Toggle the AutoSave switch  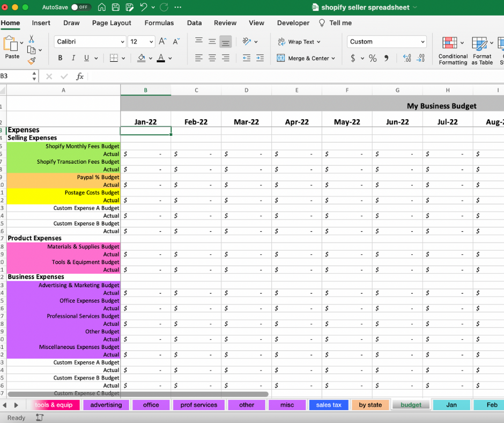click(x=80, y=8)
